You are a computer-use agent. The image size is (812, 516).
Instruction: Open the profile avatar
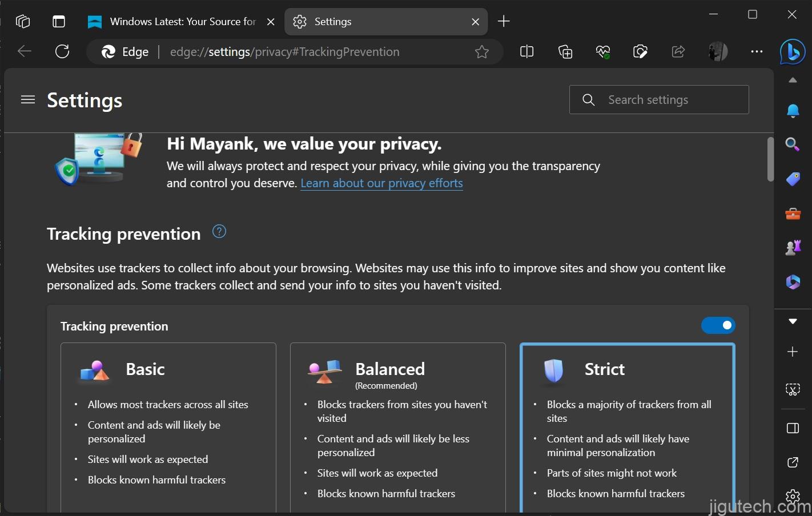[x=718, y=52]
